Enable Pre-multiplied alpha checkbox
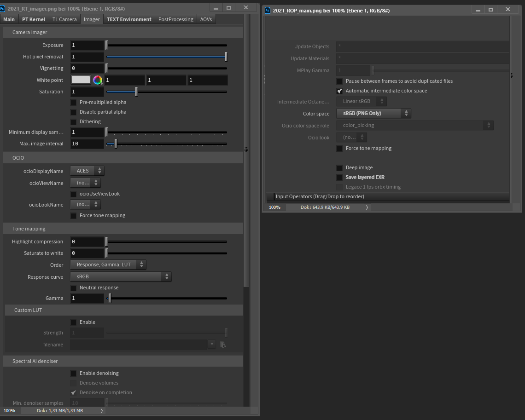This screenshot has height=420, width=525. [x=73, y=102]
